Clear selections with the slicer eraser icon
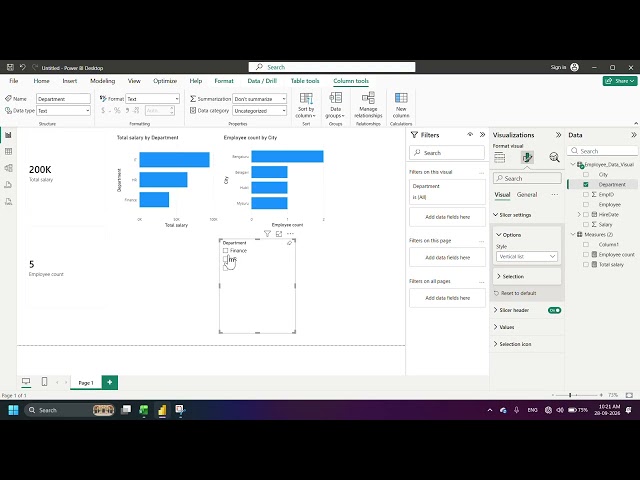The height and width of the screenshot is (480, 640). (289, 243)
